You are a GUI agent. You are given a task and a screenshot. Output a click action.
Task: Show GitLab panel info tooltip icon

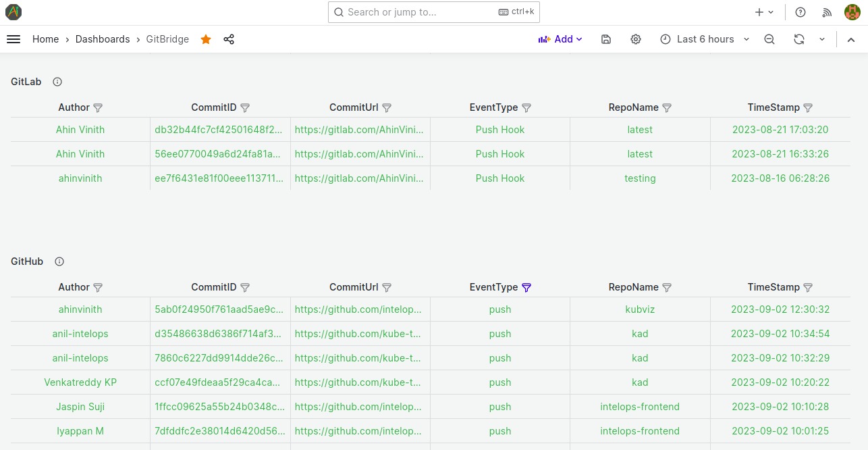[x=57, y=82]
